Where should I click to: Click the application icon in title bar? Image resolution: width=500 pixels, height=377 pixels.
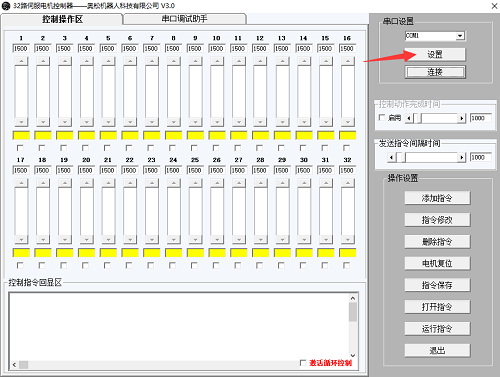click(6, 6)
